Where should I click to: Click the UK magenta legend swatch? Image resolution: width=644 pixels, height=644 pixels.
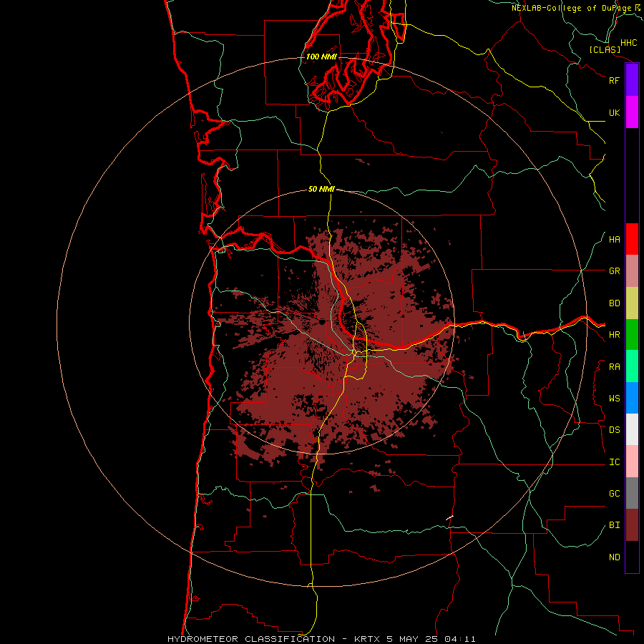(x=632, y=112)
